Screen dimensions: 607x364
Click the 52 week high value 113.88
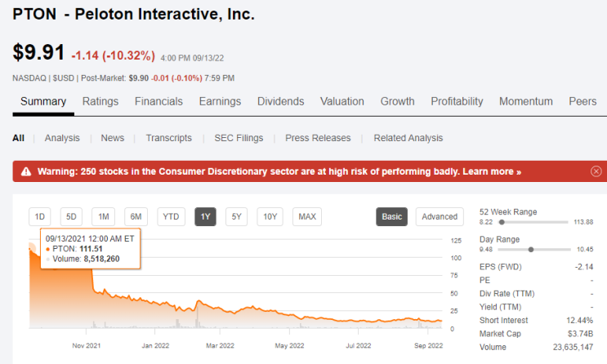(583, 222)
